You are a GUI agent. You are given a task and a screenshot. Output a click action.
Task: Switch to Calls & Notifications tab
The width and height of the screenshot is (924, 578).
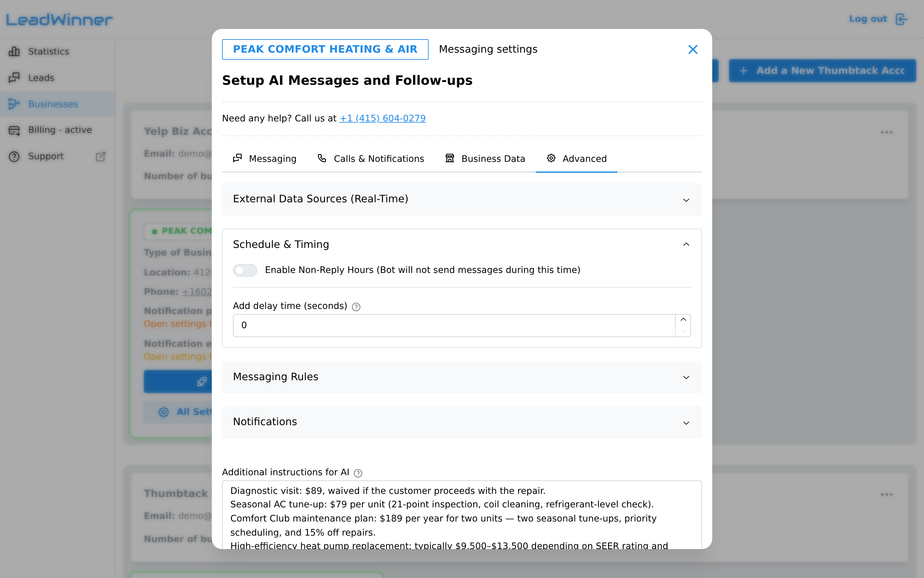pyautogui.click(x=371, y=159)
